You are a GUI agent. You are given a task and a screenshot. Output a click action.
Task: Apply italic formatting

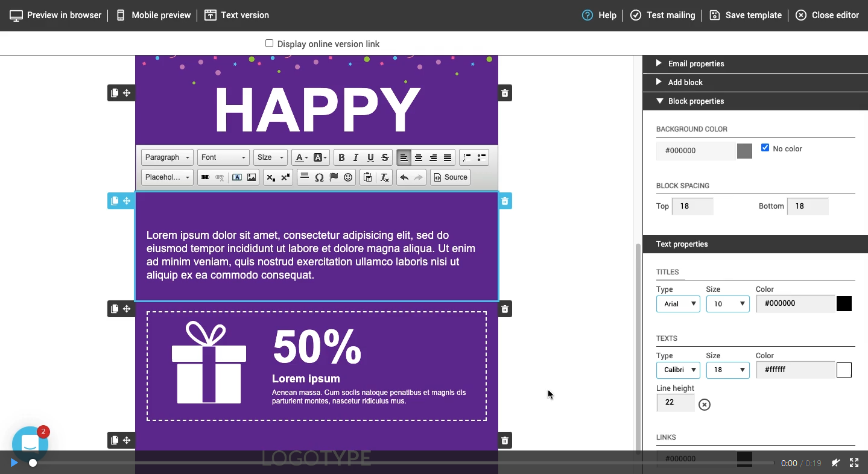tap(356, 158)
